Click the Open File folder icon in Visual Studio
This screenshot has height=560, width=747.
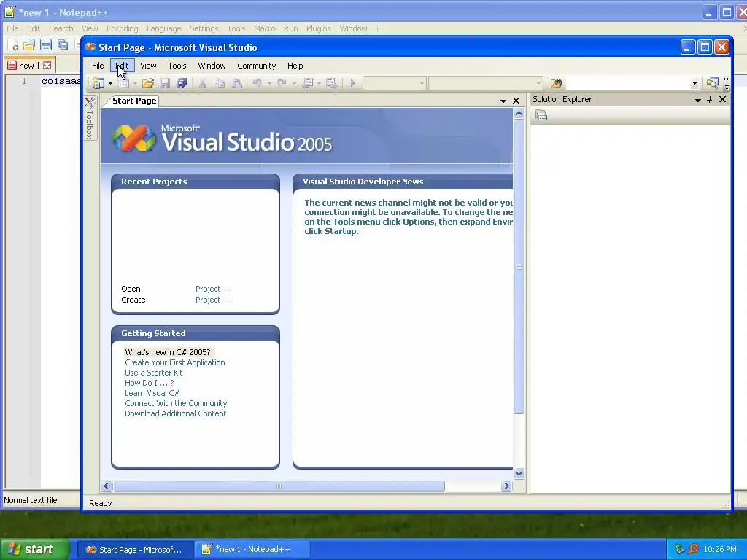pyautogui.click(x=148, y=83)
